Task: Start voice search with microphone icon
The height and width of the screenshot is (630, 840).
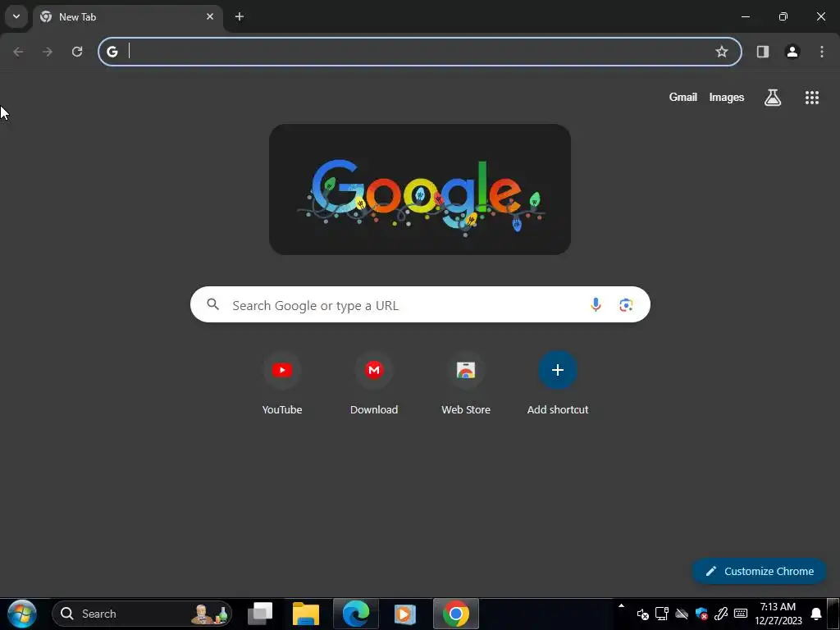Action: tap(596, 305)
